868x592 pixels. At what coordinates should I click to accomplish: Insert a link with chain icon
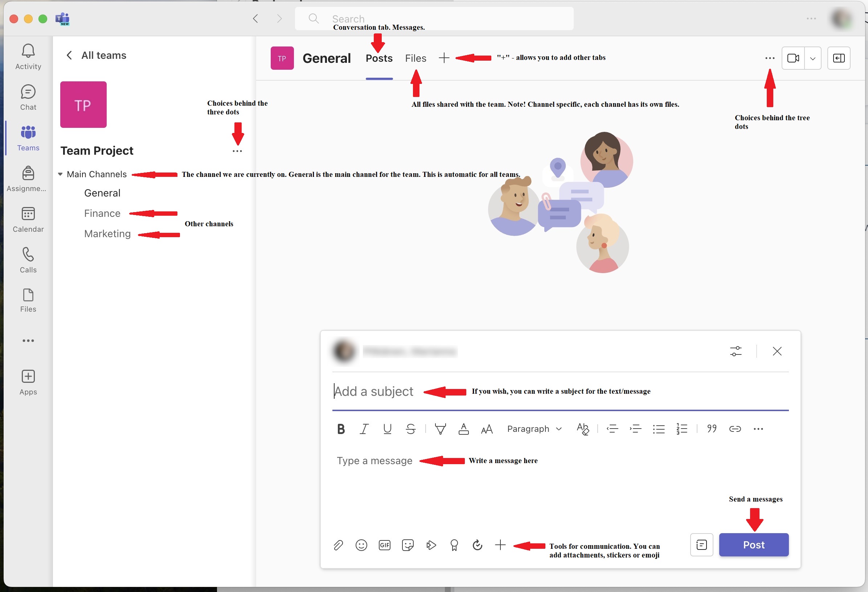pyautogui.click(x=735, y=429)
